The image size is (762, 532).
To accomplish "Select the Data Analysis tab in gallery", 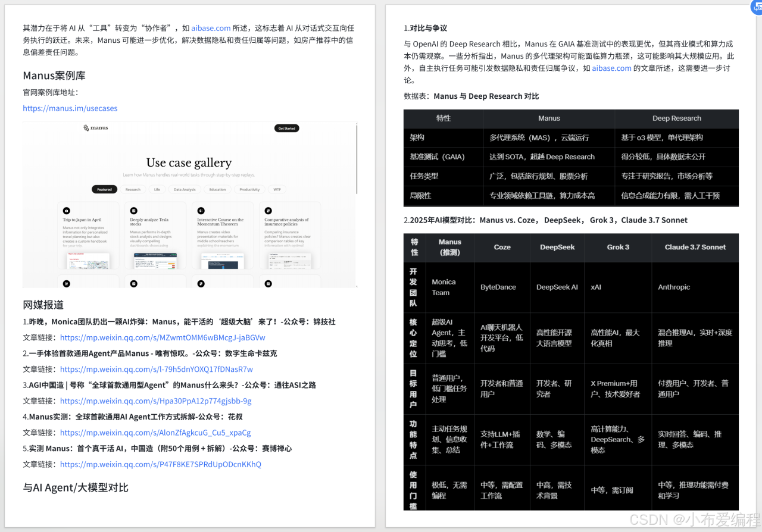I will 185,189.
